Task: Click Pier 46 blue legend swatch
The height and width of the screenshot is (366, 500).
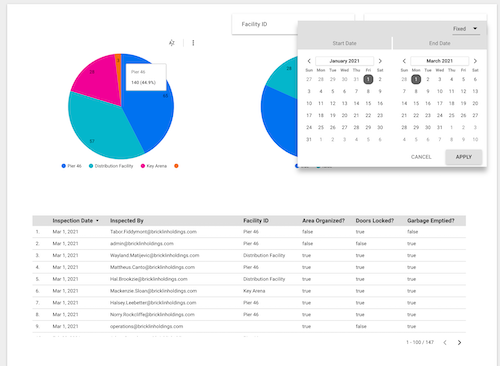Action: pyautogui.click(x=63, y=166)
